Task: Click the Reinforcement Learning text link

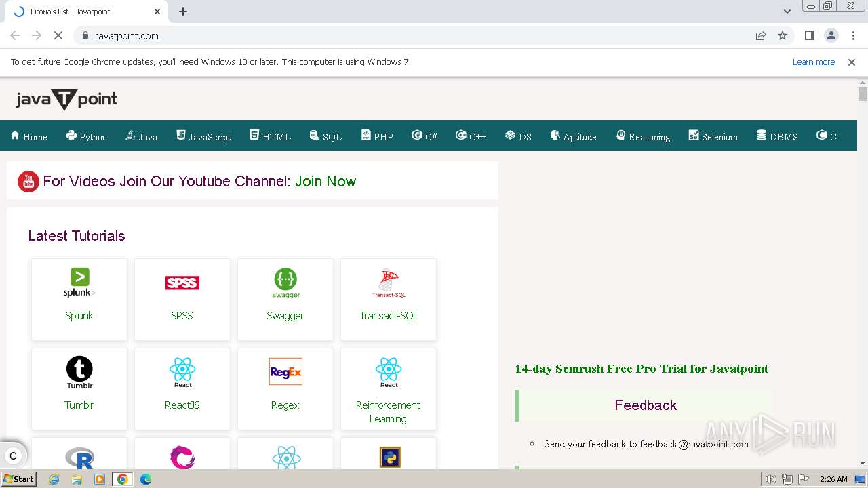Action: 389,411
